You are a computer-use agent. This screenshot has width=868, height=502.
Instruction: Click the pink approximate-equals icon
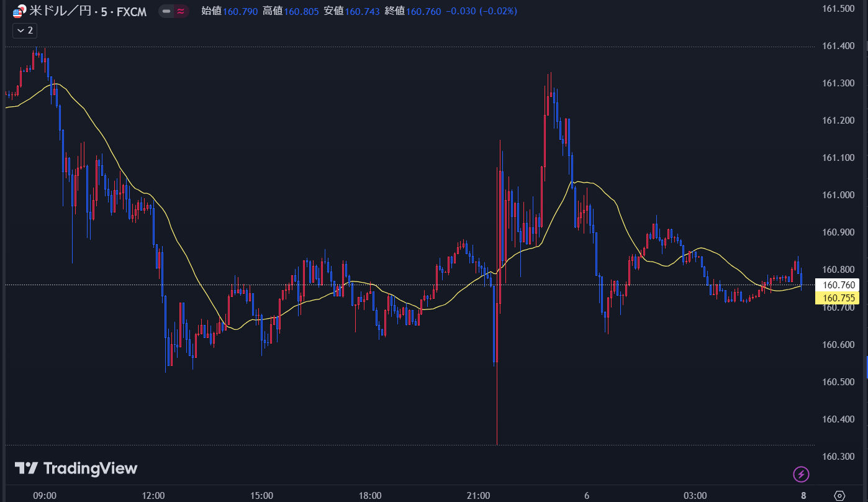pos(181,11)
